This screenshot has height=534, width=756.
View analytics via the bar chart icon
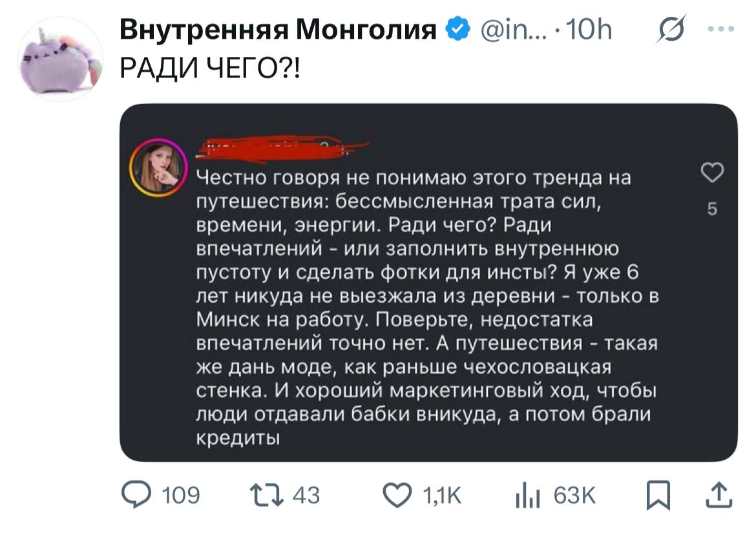[527, 495]
